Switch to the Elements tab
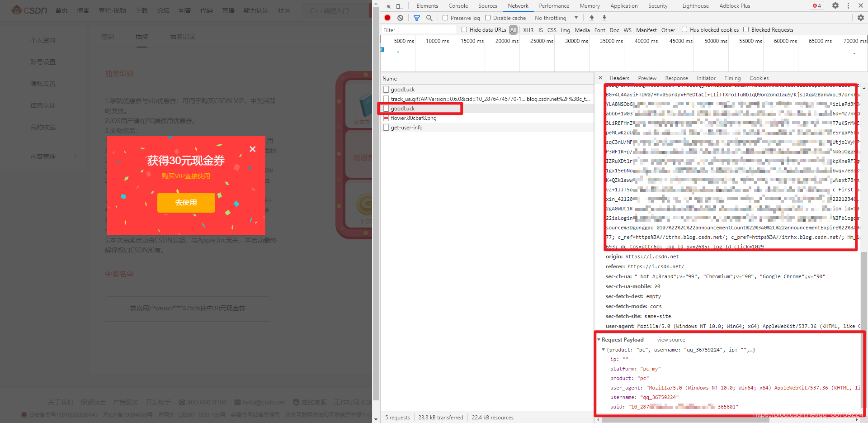The image size is (868, 423). (x=427, y=6)
